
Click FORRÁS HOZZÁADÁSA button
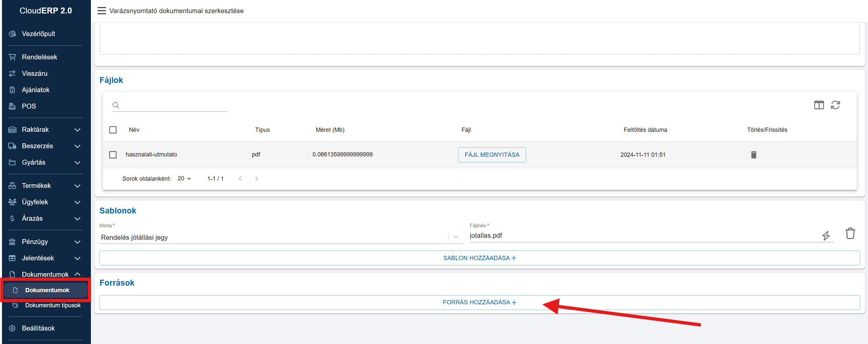click(479, 302)
